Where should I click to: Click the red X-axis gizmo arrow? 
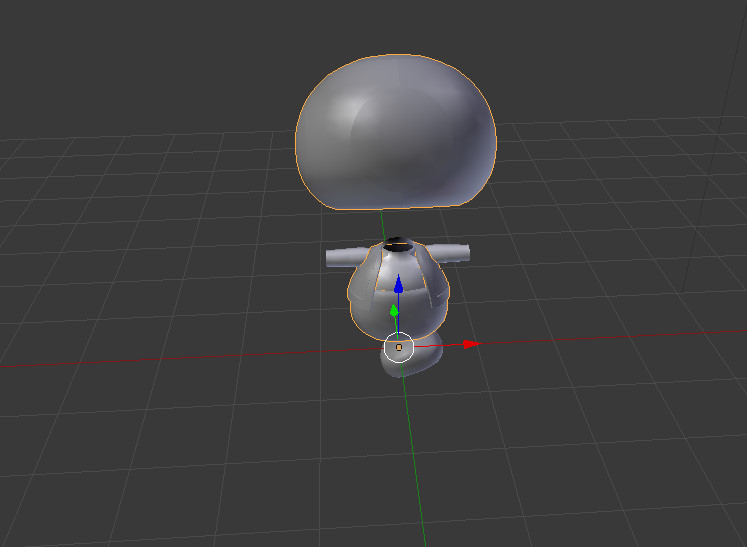pyautogui.click(x=471, y=344)
